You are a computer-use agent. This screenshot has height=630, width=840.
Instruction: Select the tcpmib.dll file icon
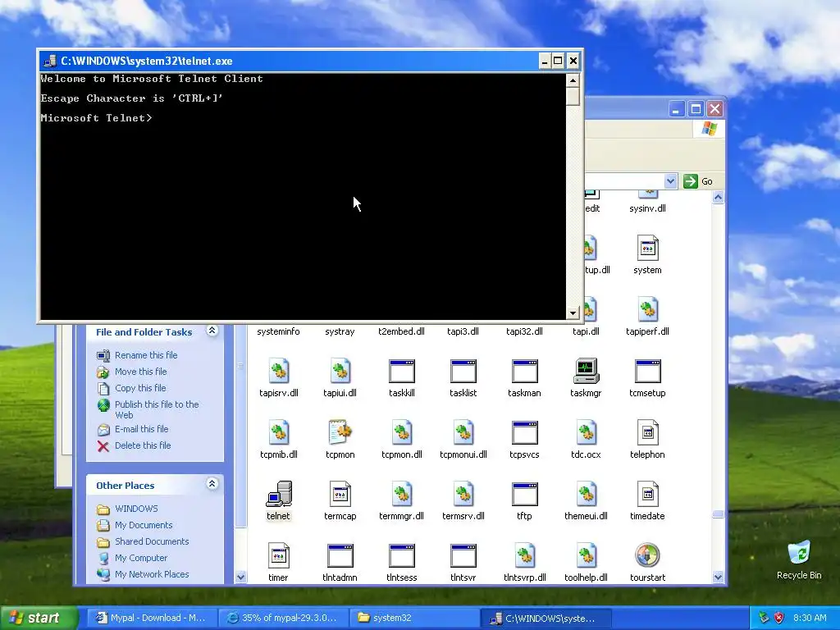coord(279,432)
